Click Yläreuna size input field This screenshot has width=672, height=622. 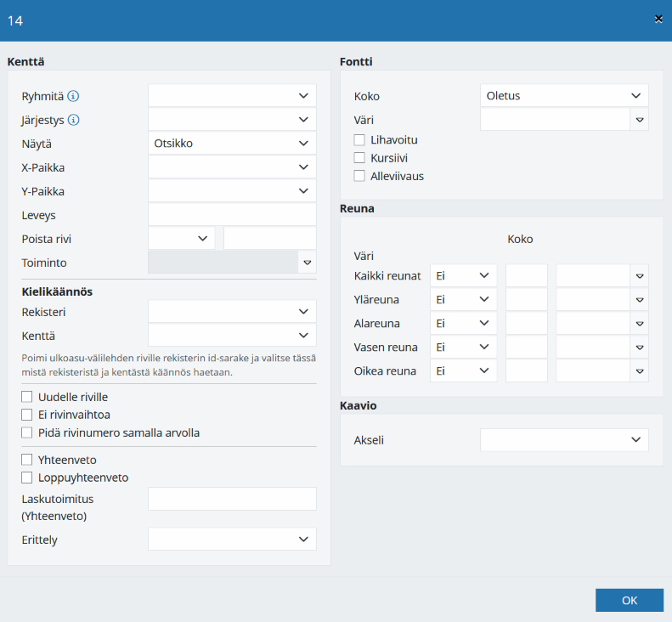526,300
